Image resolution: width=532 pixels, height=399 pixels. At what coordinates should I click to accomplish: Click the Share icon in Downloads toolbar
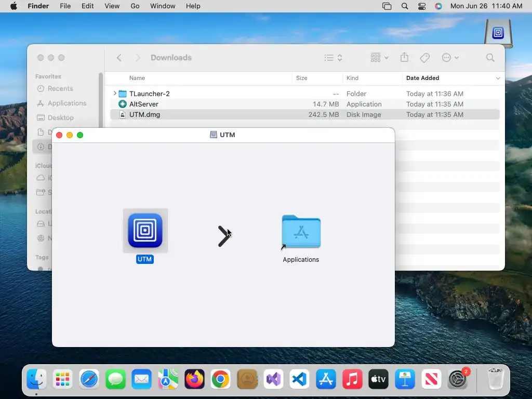pos(404,57)
